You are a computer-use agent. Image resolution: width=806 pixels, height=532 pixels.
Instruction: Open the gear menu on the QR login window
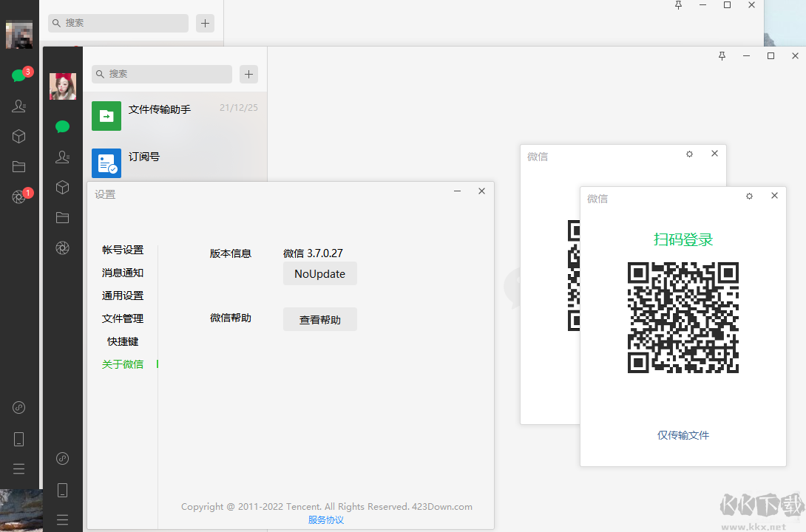(749, 196)
